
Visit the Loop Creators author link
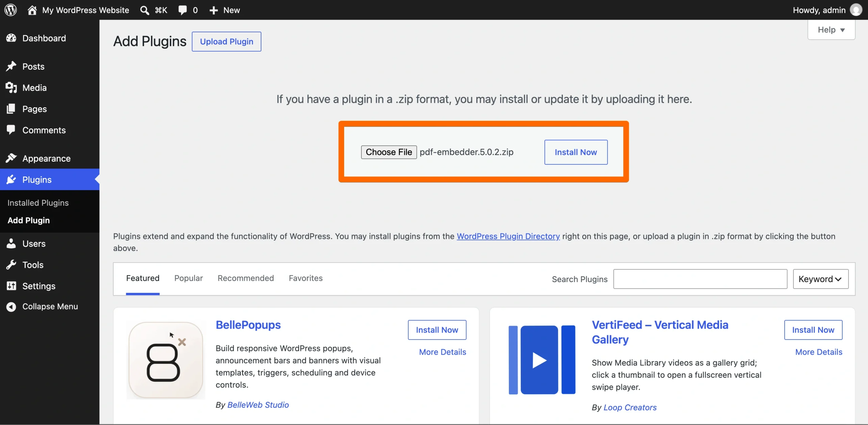(x=630, y=407)
